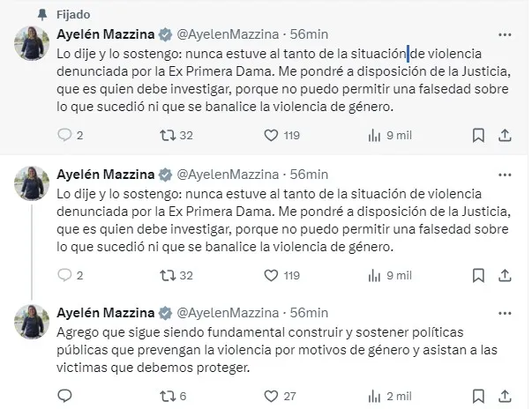Share the third tweet

(x=504, y=396)
